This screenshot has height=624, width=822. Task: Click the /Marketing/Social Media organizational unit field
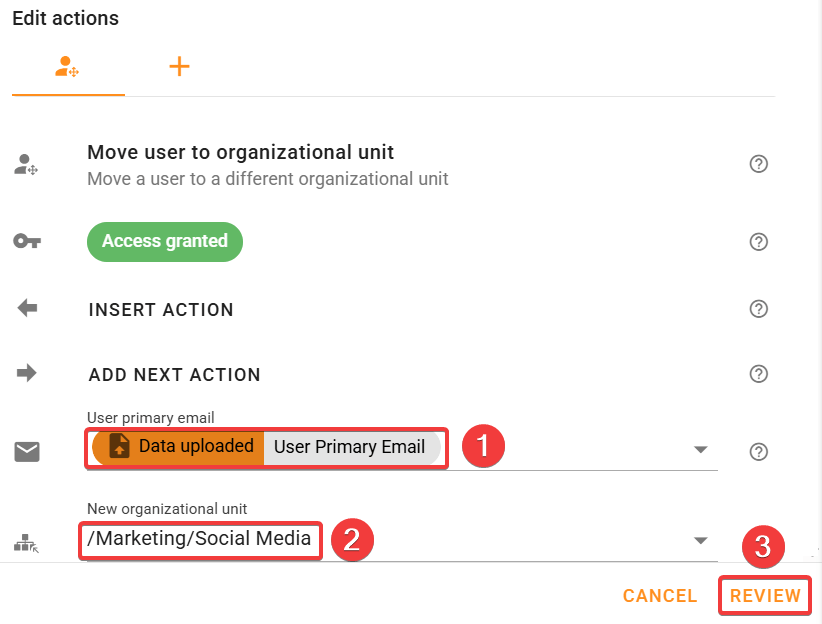(200, 540)
